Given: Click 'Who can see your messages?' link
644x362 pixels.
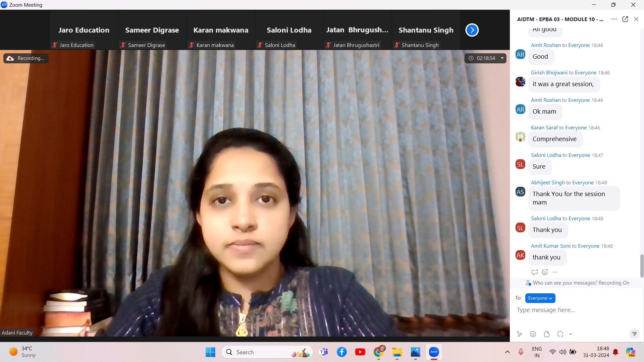Looking at the screenshot, I should click(565, 283).
